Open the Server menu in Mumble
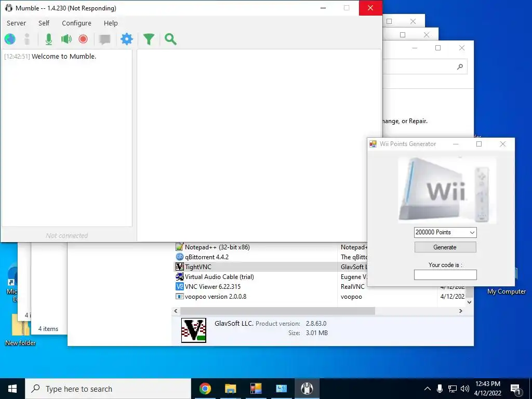 tap(16, 23)
